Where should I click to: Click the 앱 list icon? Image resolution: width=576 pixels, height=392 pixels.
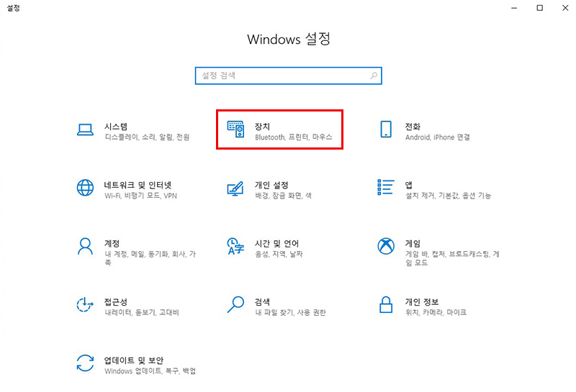(386, 187)
